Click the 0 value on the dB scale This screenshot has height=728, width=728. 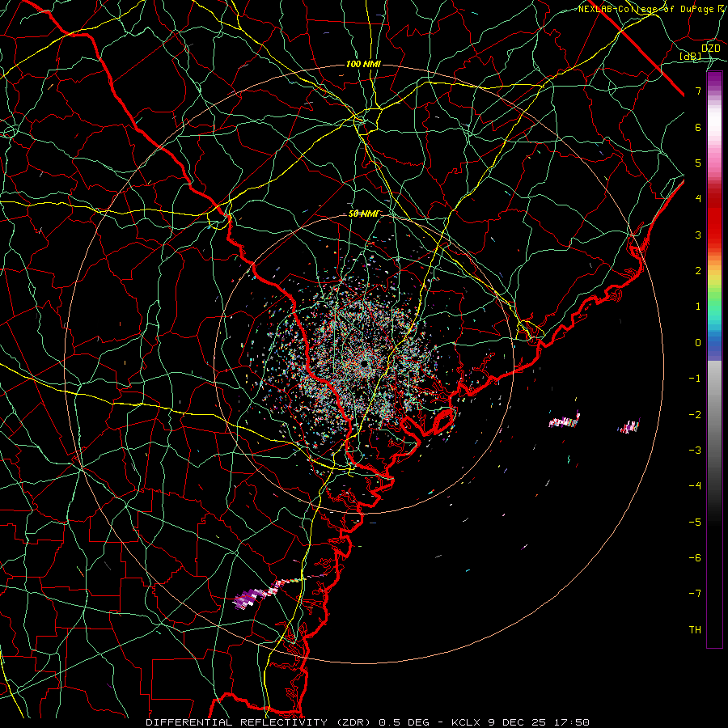click(x=698, y=343)
